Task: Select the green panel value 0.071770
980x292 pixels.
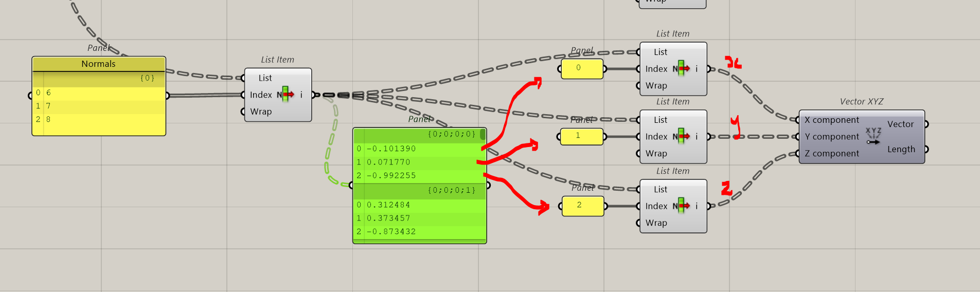Action: [388, 162]
